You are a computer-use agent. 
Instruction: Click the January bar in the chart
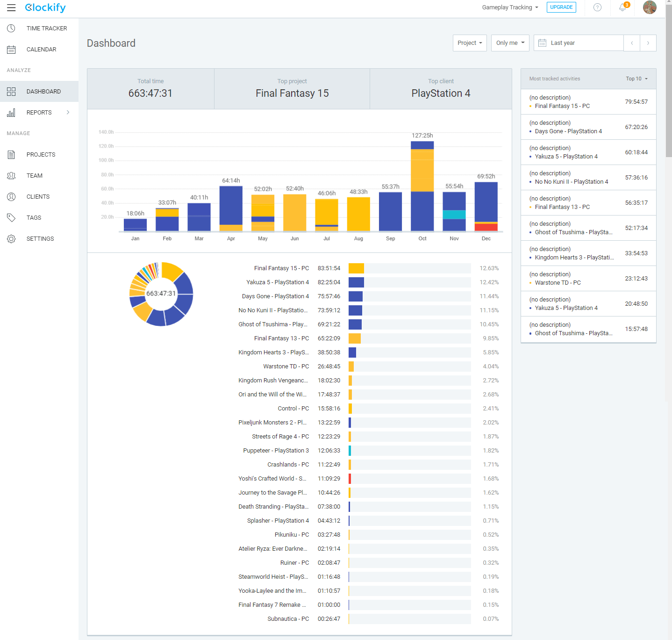point(135,225)
